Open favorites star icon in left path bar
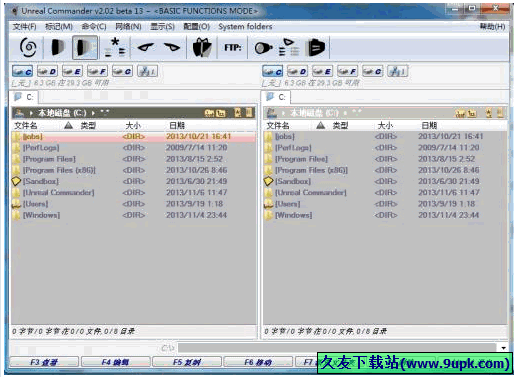516x377 pixels. [238, 113]
